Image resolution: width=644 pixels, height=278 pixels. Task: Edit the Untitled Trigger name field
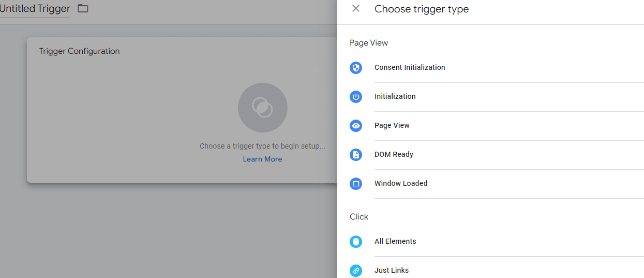[35, 9]
